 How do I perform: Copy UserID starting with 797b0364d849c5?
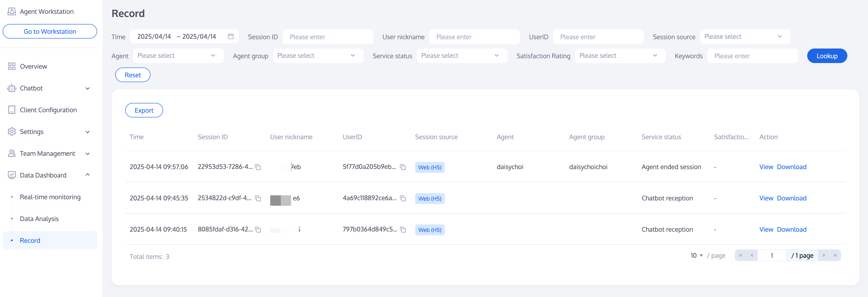click(x=403, y=230)
